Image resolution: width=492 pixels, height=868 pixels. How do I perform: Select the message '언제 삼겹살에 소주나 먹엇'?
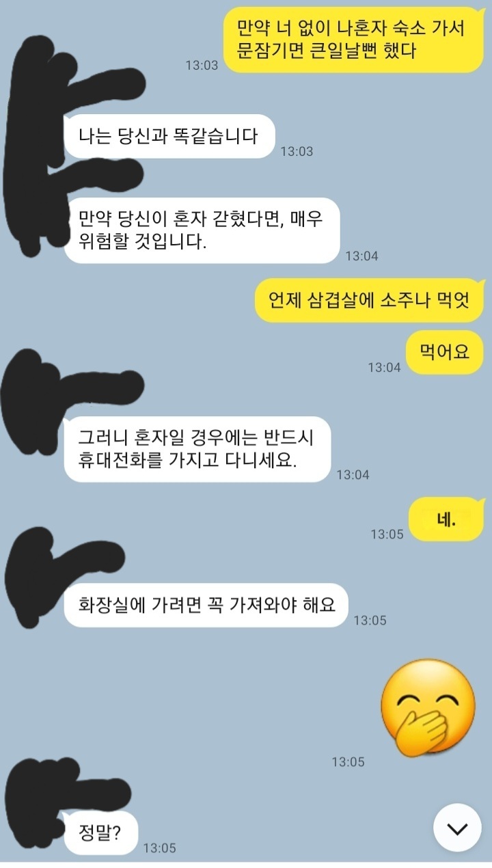tap(369, 300)
